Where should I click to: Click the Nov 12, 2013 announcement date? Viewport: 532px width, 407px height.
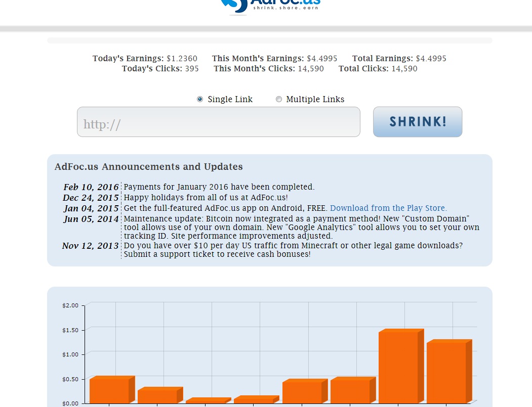[90, 246]
